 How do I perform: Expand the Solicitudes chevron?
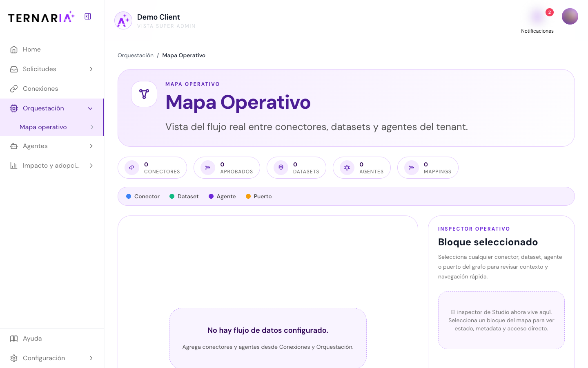click(91, 69)
